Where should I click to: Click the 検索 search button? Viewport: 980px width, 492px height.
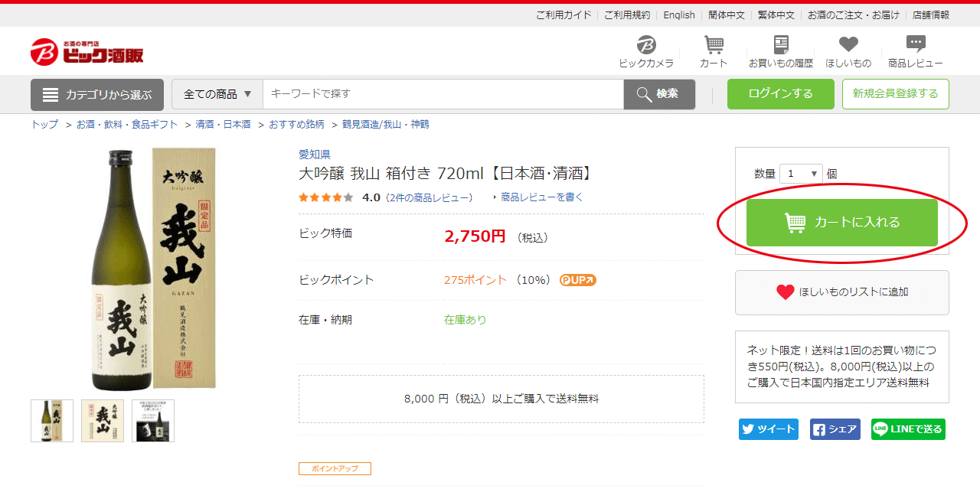[659, 94]
